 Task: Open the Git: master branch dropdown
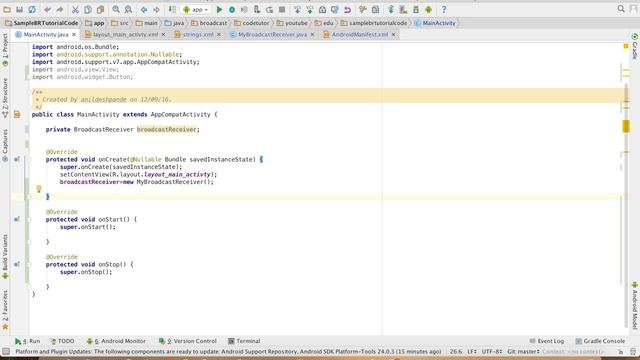click(523, 351)
